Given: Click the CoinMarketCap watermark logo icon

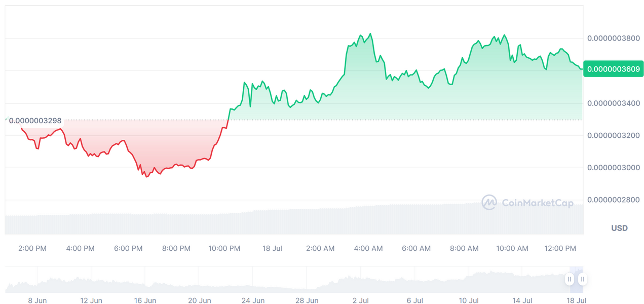Looking at the screenshot, I should 489,203.
